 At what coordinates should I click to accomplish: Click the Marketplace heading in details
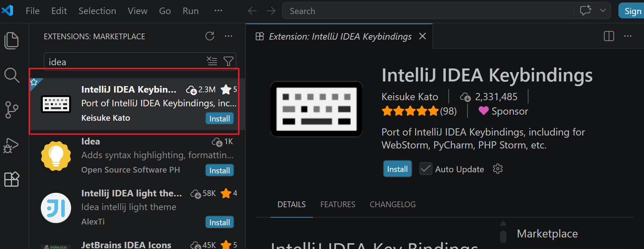(x=547, y=234)
